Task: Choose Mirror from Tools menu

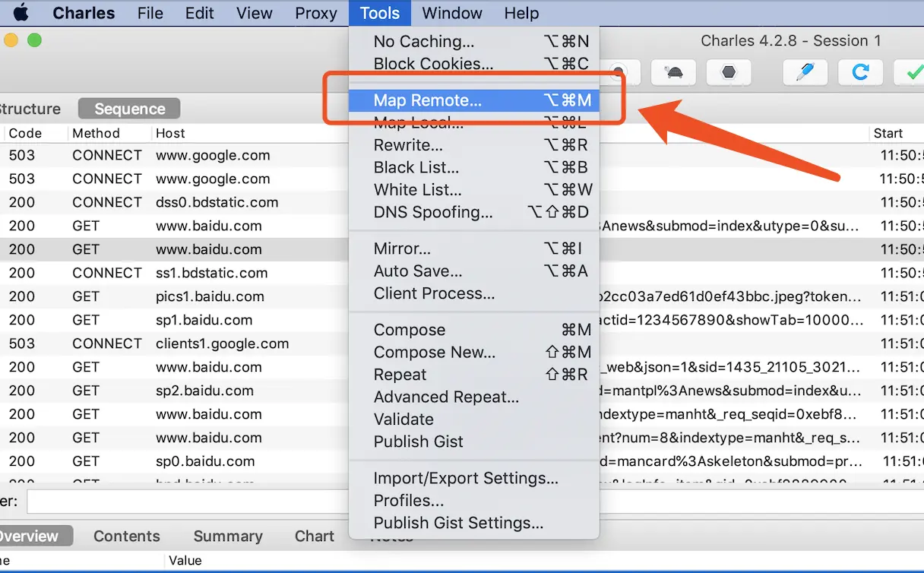Action: (x=474, y=249)
